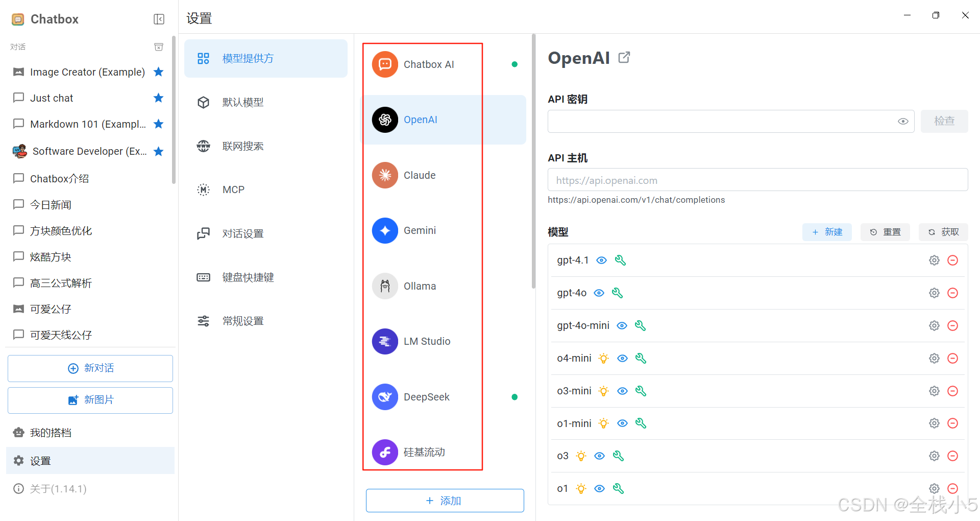The height and width of the screenshot is (521, 980).
Task: Click the tool-use wrench icon for gpt-4.1
Action: 620,260
